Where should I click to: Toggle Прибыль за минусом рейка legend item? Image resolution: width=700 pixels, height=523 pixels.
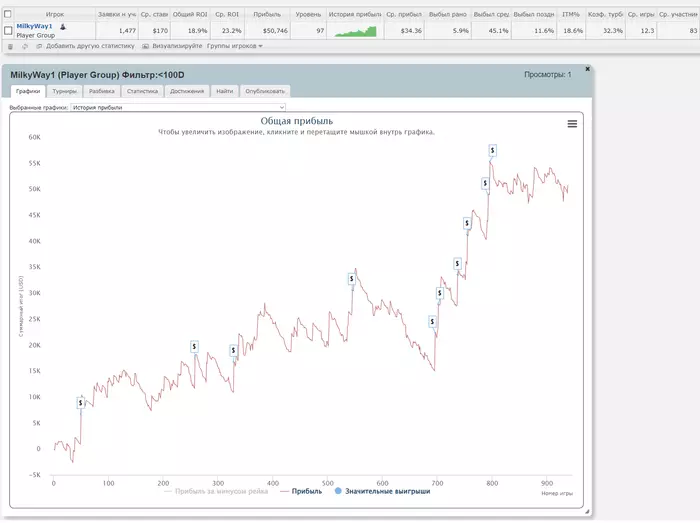(216, 491)
